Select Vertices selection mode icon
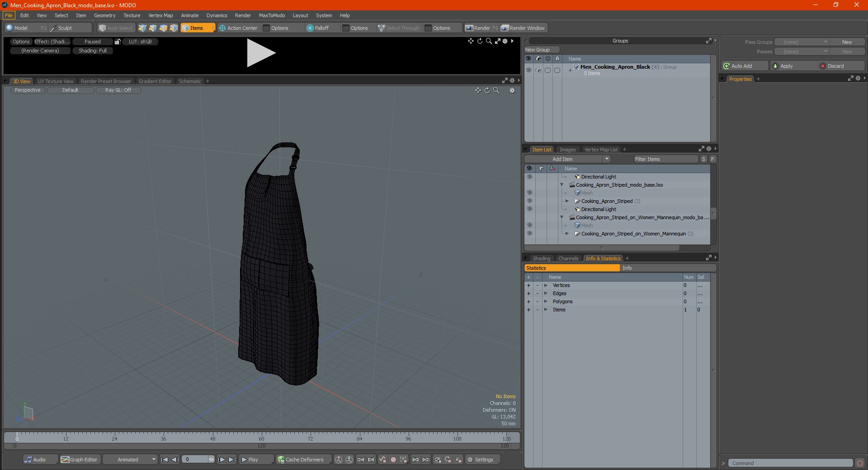The width and height of the screenshot is (868, 470). (142, 28)
